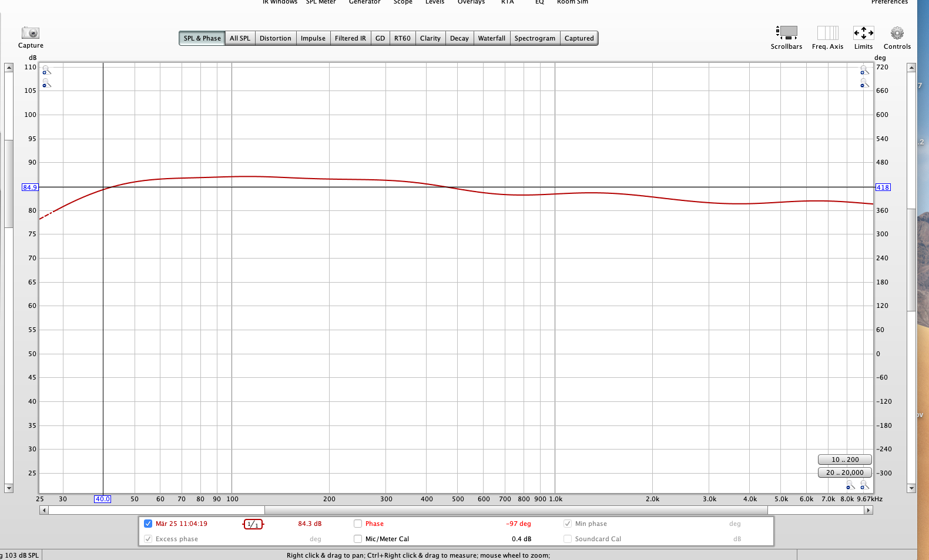Zoom out using left dB axis magnifier

[x=46, y=84]
